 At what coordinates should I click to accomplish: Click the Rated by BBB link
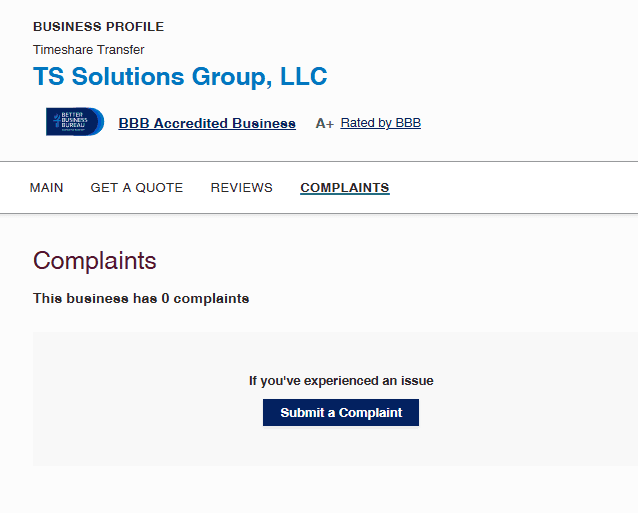point(380,123)
